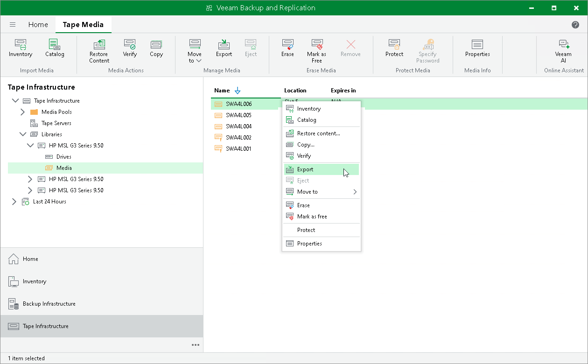Switch to the Home ribbon tab

coord(38,24)
